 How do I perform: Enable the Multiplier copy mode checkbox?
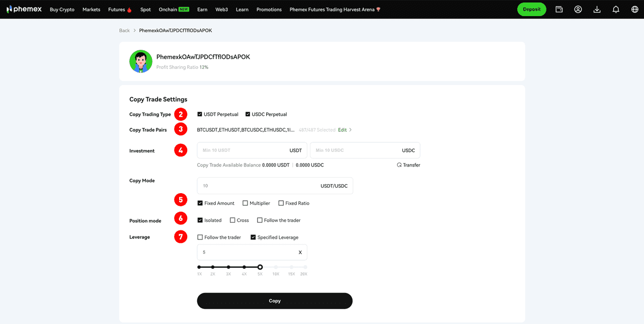[246, 203]
